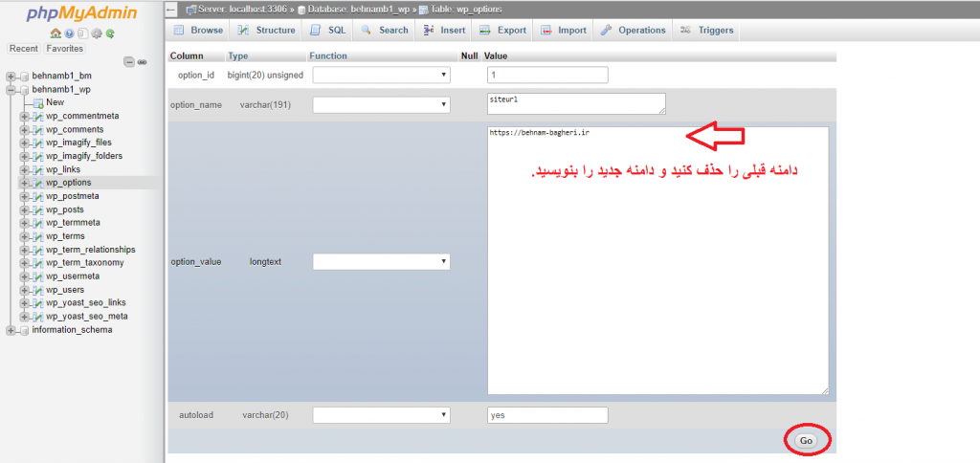Expand the wp_options table node
This screenshot has height=463, width=980.
point(24,183)
